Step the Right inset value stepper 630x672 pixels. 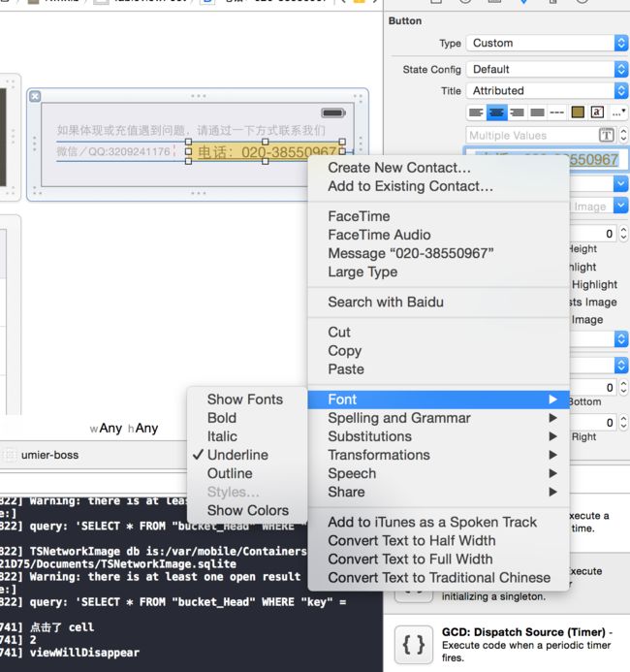(623, 423)
